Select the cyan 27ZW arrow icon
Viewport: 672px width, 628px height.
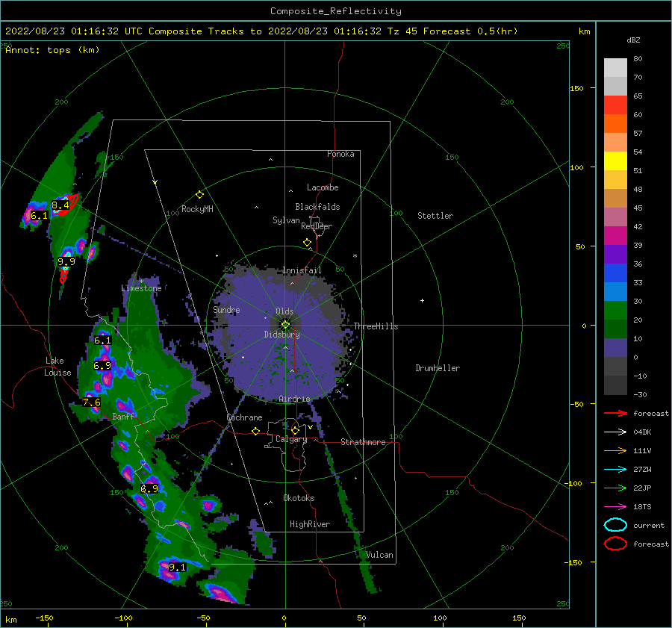615,470
